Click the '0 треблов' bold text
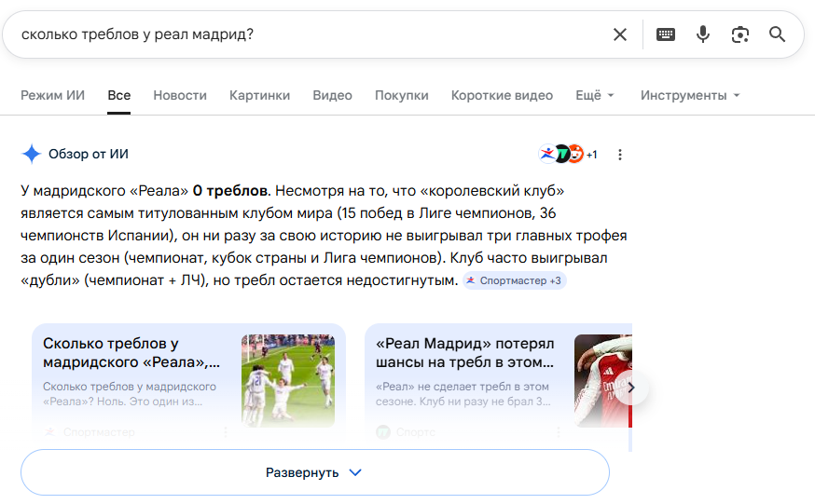This screenshot has height=504, width=815. [229, 191]
